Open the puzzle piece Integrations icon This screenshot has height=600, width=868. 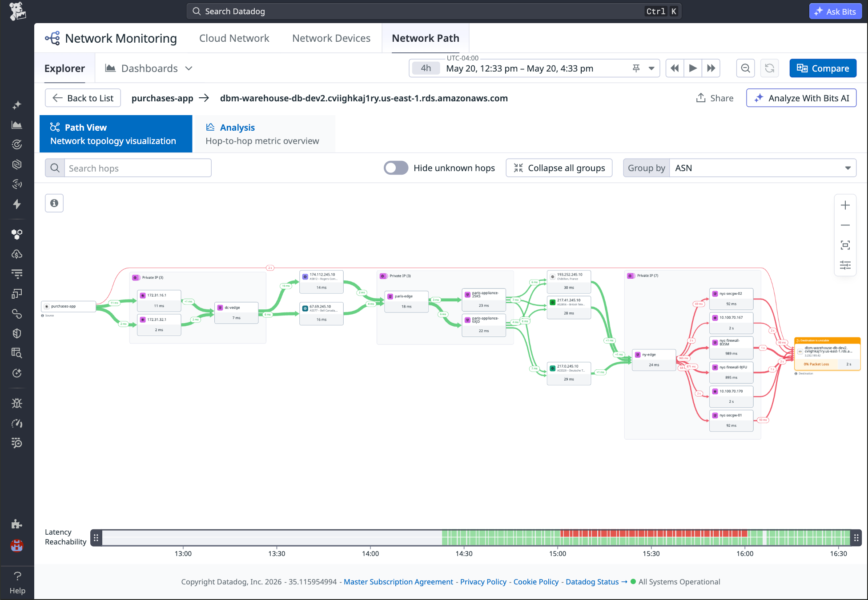(x=17, y=524)
